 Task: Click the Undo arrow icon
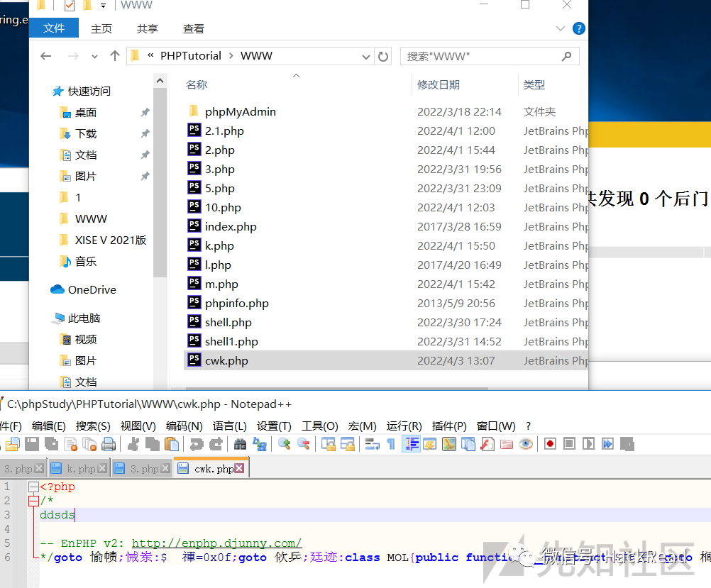[197, 444]
